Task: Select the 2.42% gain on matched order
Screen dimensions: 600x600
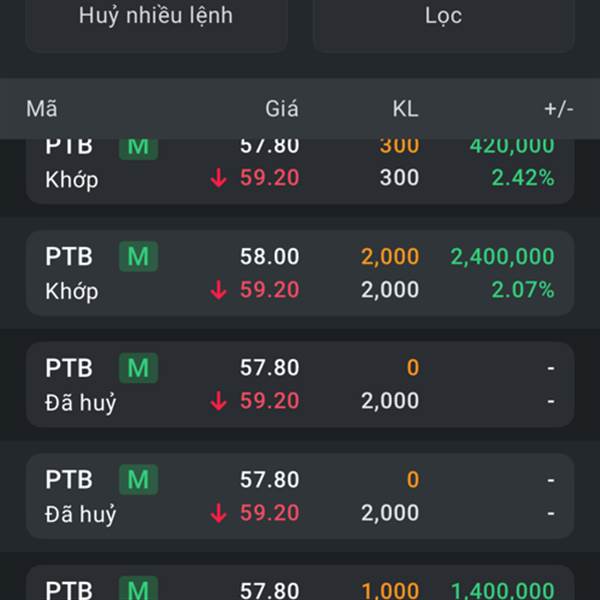Action: coord(523,178)
